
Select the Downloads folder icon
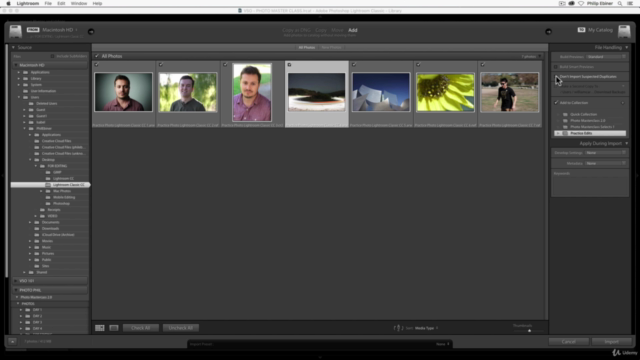pyautogui.click(x=37, y=229)
